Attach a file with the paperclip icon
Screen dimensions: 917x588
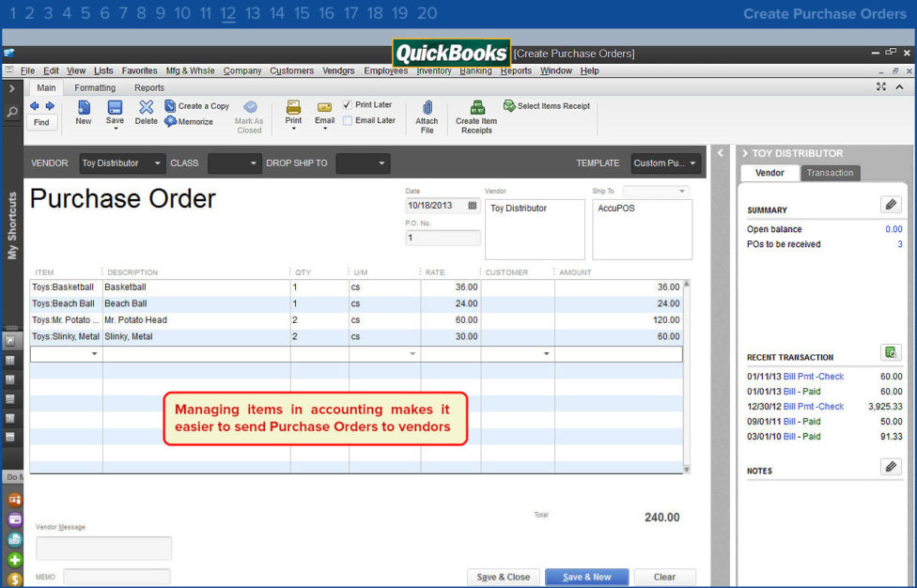427,107
